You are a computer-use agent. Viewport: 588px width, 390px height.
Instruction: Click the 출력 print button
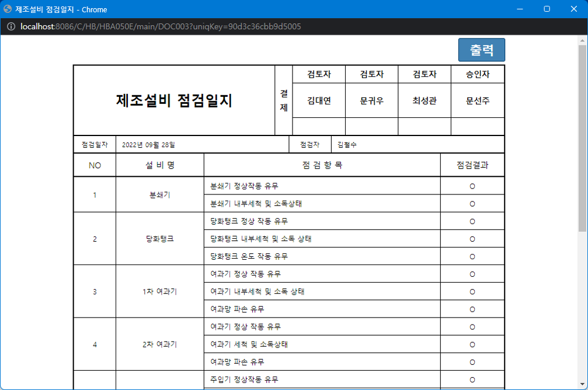click(x=482, y=50)
